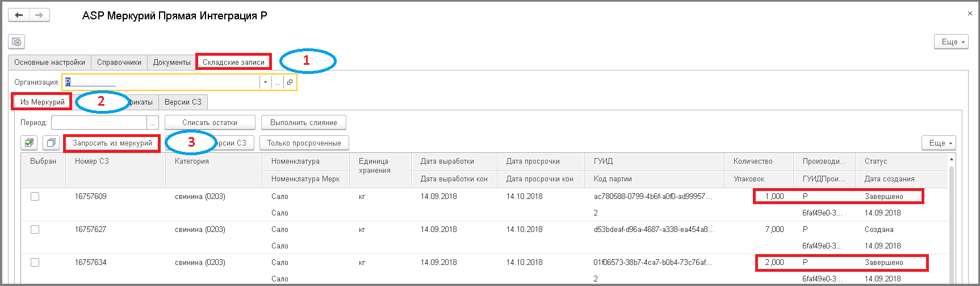Open the form settings gear icon
The height and width of the screenshot is (286, 980).
click(16, 42)
